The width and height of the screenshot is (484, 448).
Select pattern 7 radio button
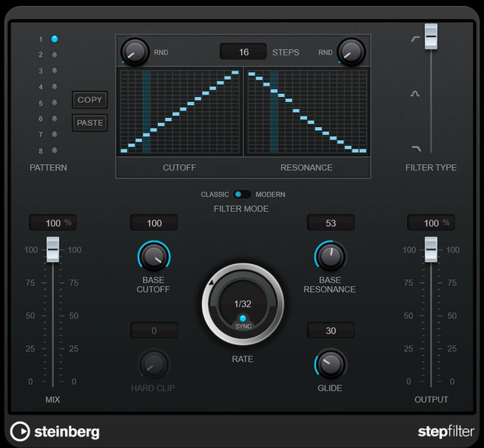[54, 134]
